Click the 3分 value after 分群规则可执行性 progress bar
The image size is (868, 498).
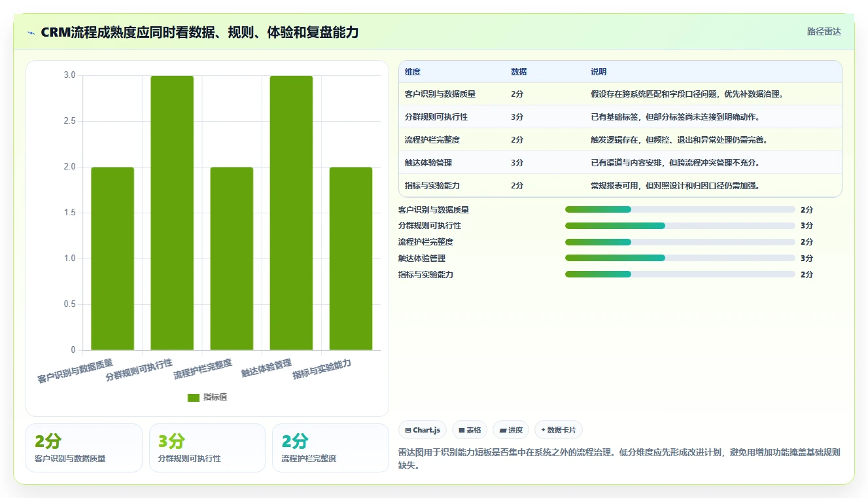click(x=807, y=226)
